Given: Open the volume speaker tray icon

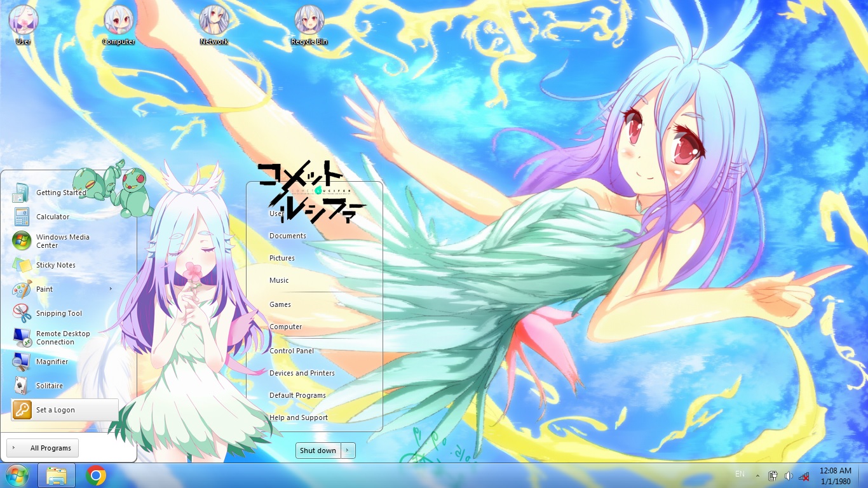Looking at the screenshot, I should click(x=789, y=476).
